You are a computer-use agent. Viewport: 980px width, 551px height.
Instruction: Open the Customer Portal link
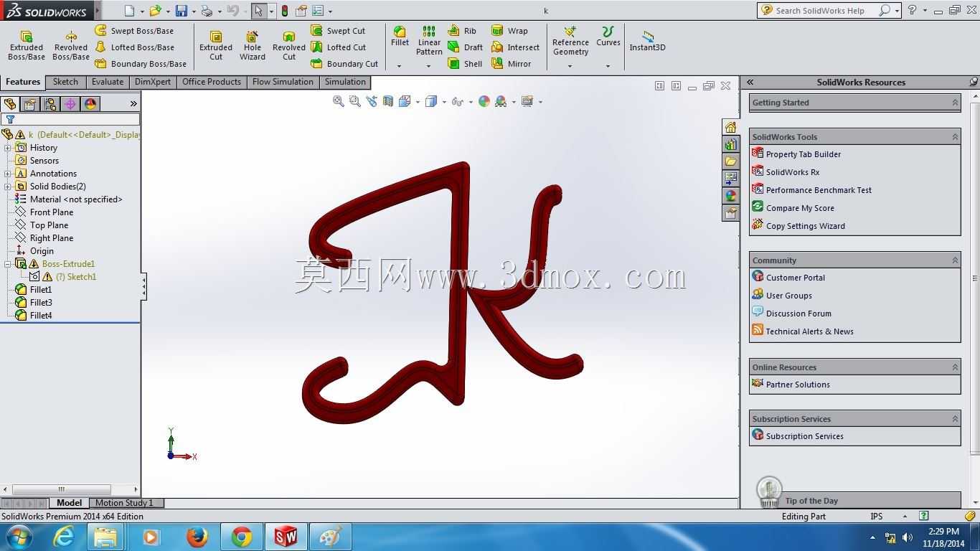[x=788, y=278]
